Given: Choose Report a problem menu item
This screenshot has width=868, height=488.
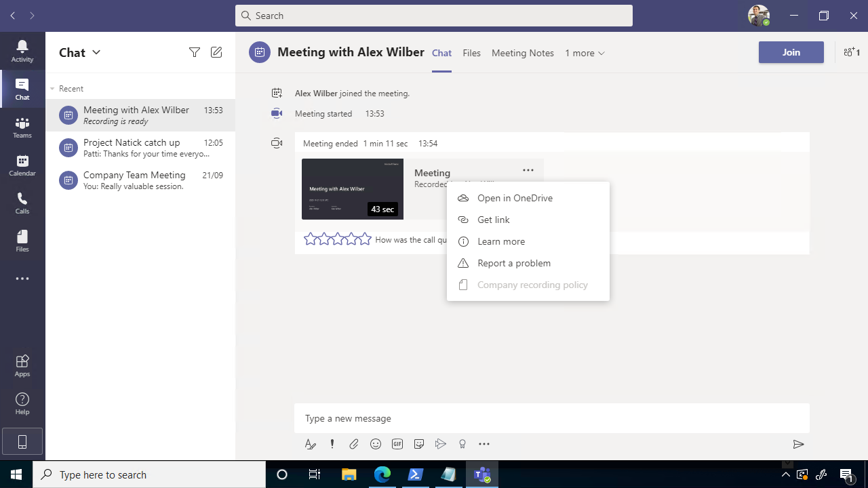Looking at the screenshot, I should tap(528, 263).
